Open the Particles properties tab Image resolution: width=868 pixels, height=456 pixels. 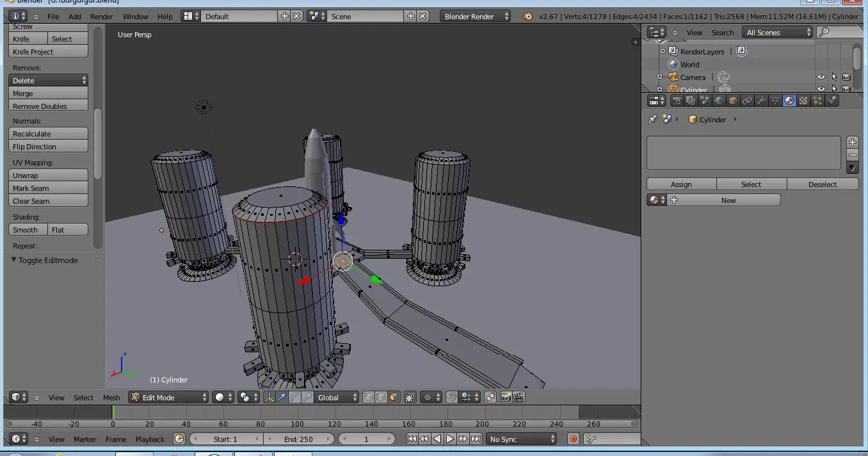coord(817,101)
